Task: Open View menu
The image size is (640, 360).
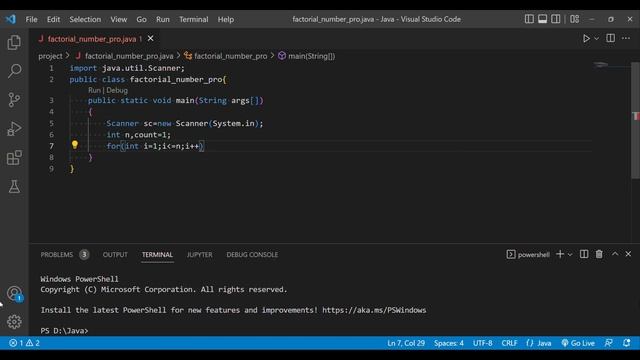Action: [119, 19]
